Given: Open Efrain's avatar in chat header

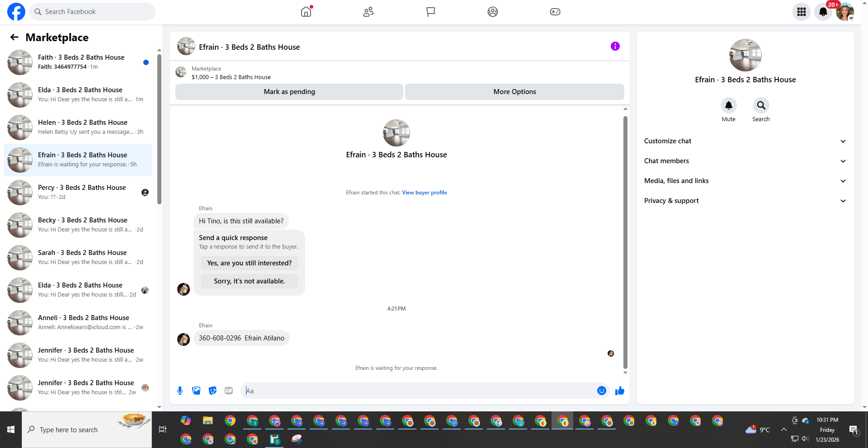Looking at the screenshot, I should click(x=186, y=47).
